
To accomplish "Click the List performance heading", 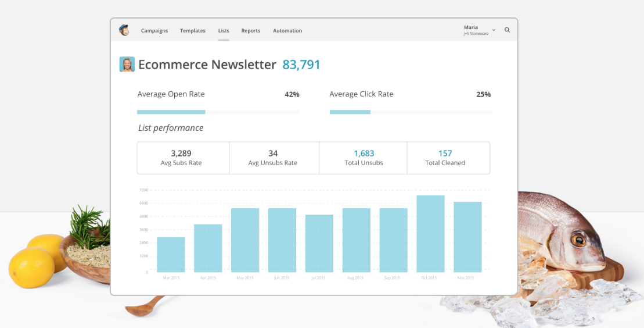I will (171, 128).
